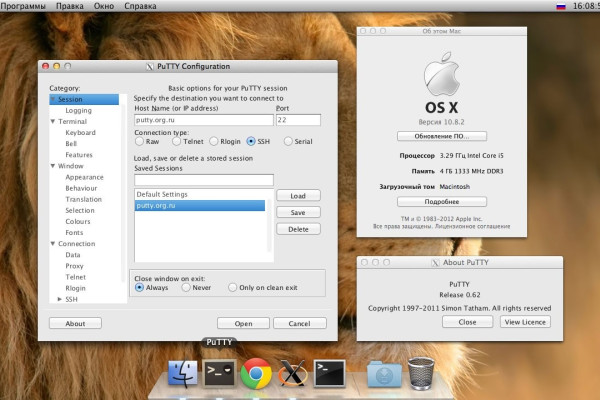Screen dimensions: 600x400
Task: Delete the selected saved session
Action: pos(298,229)
